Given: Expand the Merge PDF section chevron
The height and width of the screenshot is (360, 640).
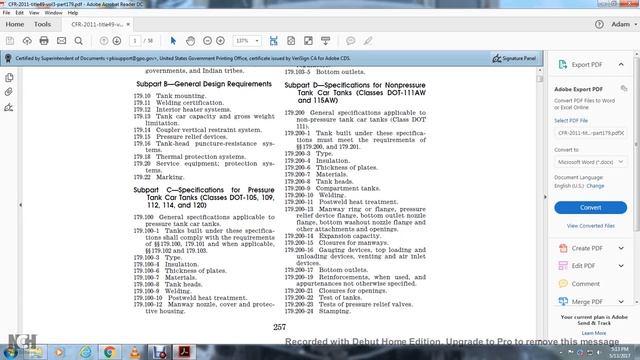Looking at the screenshot, I should tap(621, 302).
